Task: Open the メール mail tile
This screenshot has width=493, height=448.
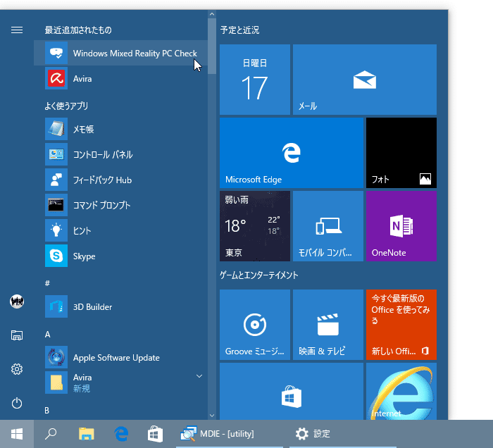Action: (364, 80)
